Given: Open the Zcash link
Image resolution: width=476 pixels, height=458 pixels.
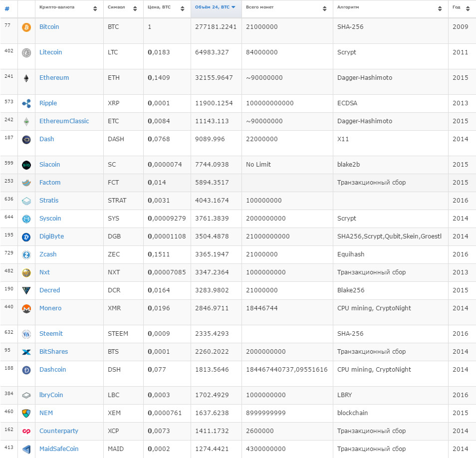Looking at the screenshot, I should coord(48,254).
